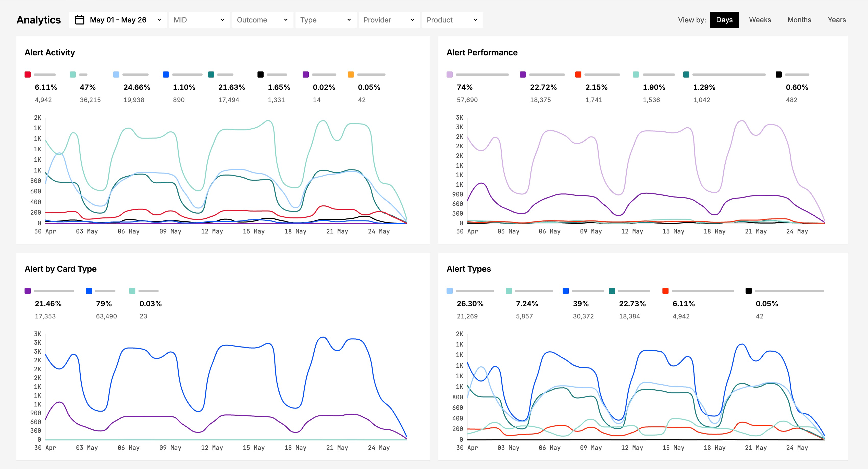This screenshot has width=868, height=469.
Task: Switch to the Years view
Action: (x=836, y=20)
